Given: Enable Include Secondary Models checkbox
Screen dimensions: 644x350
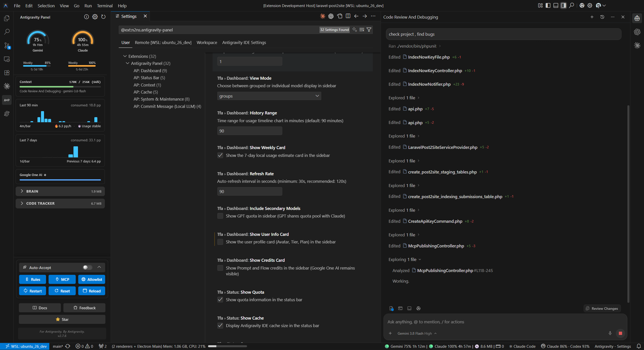Looking at the screenshot, I should tap(220, 216).
